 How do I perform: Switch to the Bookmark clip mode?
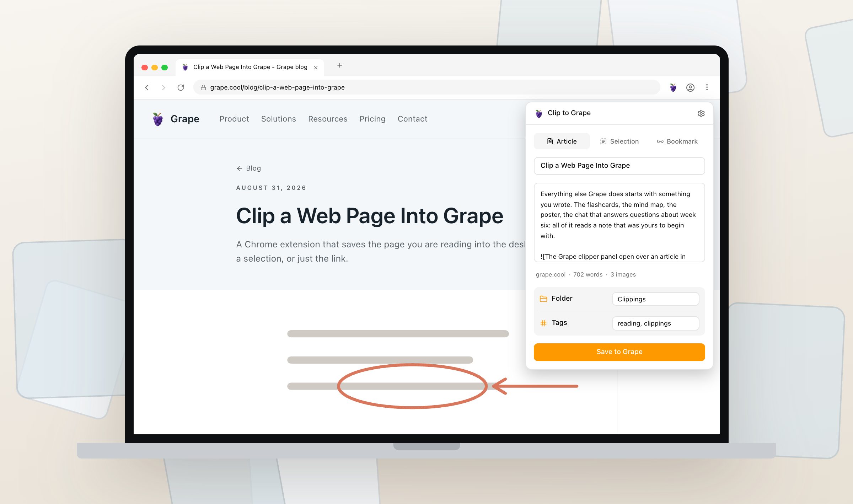(x=677, y=141)
